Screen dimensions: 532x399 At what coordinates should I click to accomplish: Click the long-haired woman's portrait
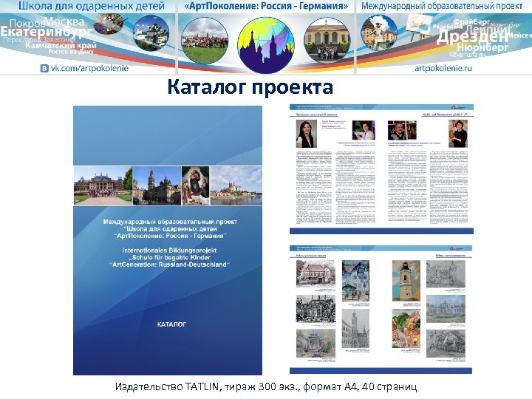click(x=307, y=133)
